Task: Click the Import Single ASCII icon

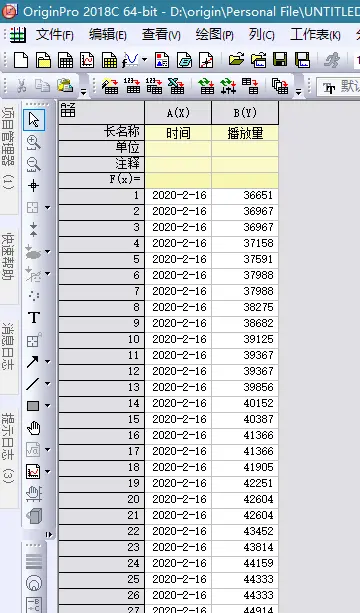Action: point(132,86)
